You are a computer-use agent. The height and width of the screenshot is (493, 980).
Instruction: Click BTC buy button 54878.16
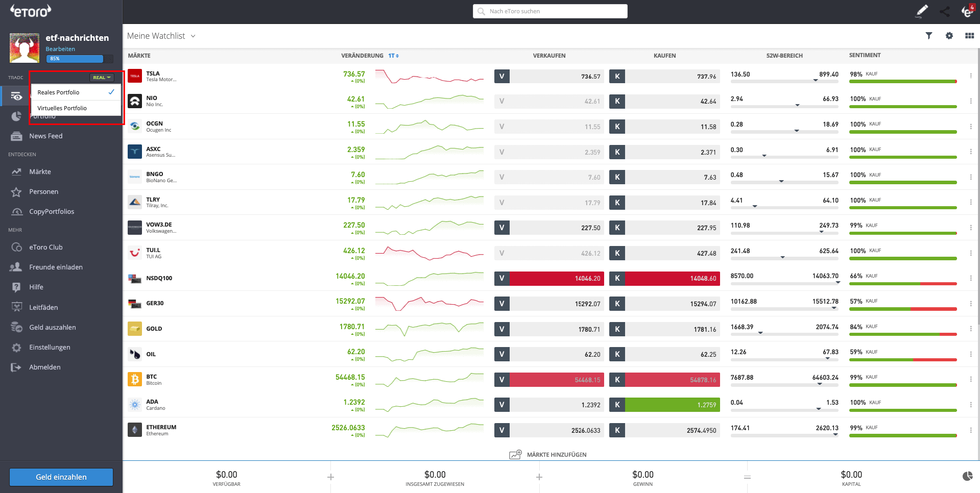pyautogui.click(x=664, y=380)
